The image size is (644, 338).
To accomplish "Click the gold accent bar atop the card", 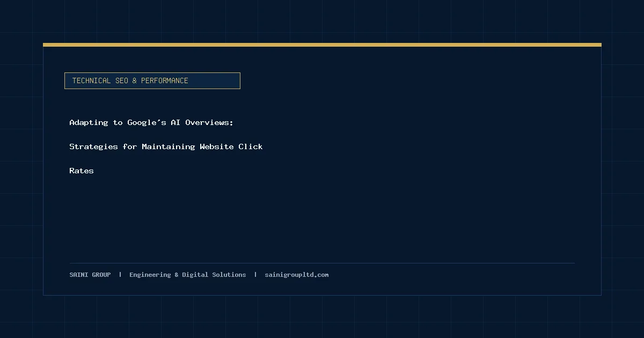I will [x=322, y=45].
